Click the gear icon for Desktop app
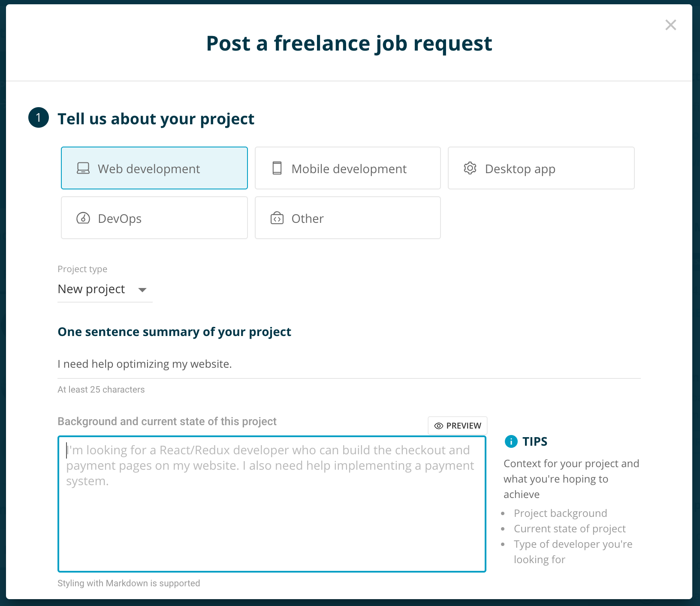 click(x=470, y=168)
